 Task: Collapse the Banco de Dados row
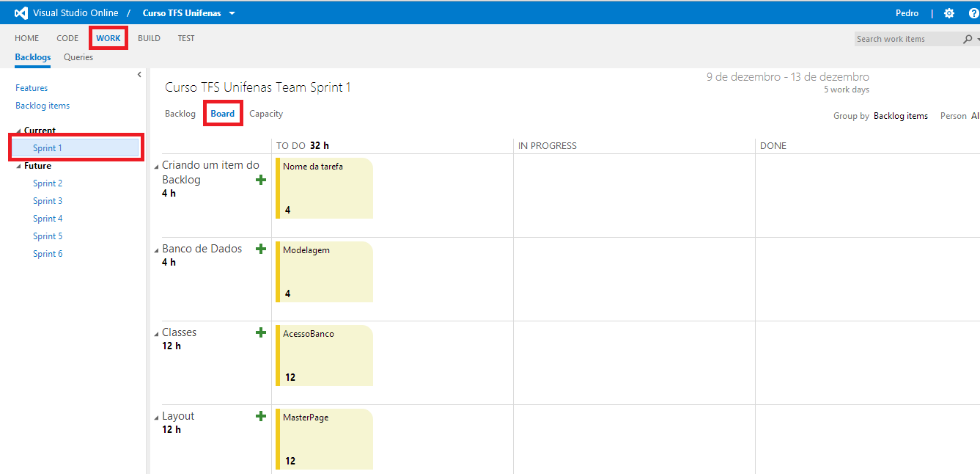pyautogui.click(x=156, y=250)
